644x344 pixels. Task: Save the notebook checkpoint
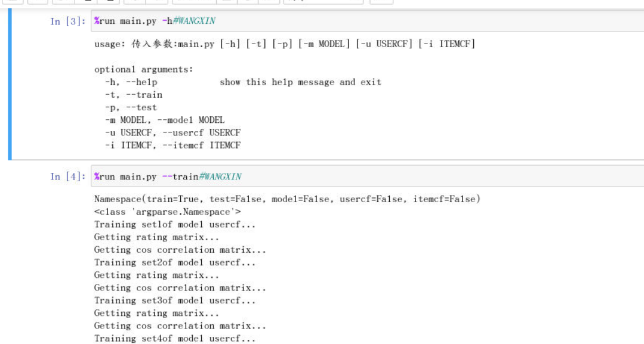click(x=11, y=3)
